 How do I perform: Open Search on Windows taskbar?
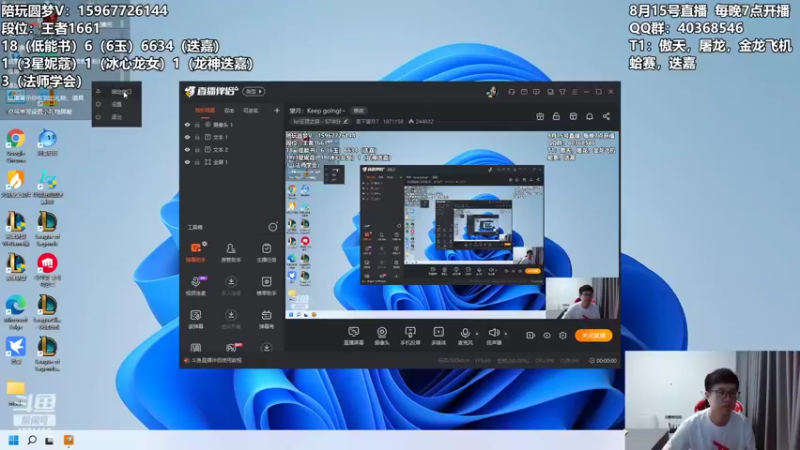32,440
